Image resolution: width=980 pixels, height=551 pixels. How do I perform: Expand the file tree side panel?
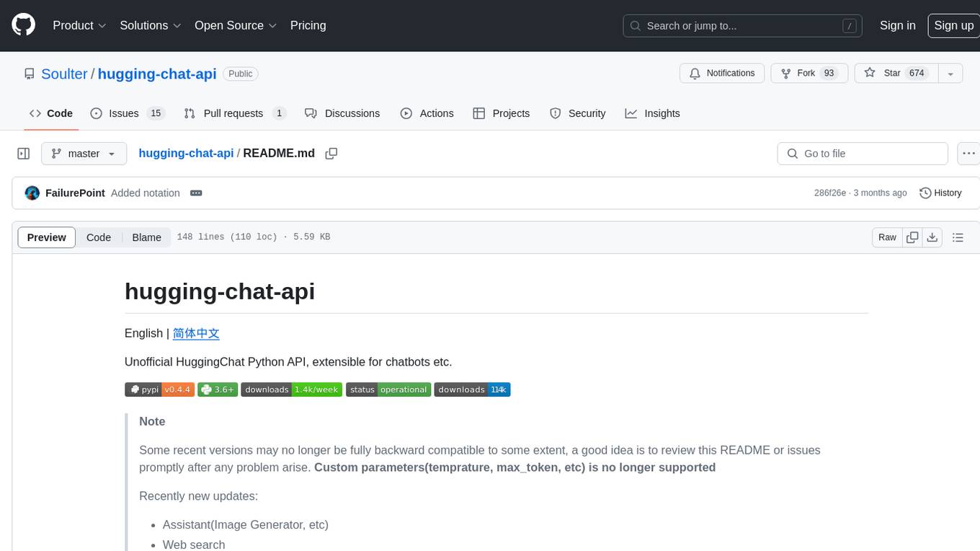coord(24,154)
